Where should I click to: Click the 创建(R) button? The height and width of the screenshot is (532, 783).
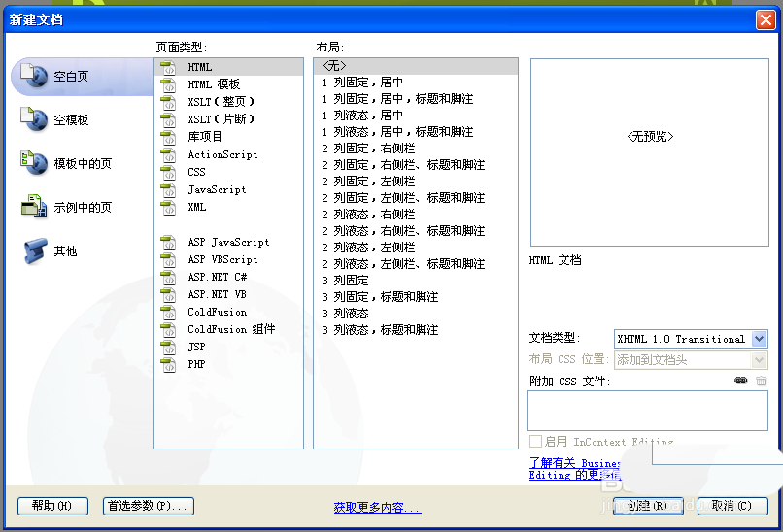coord(648,506)
